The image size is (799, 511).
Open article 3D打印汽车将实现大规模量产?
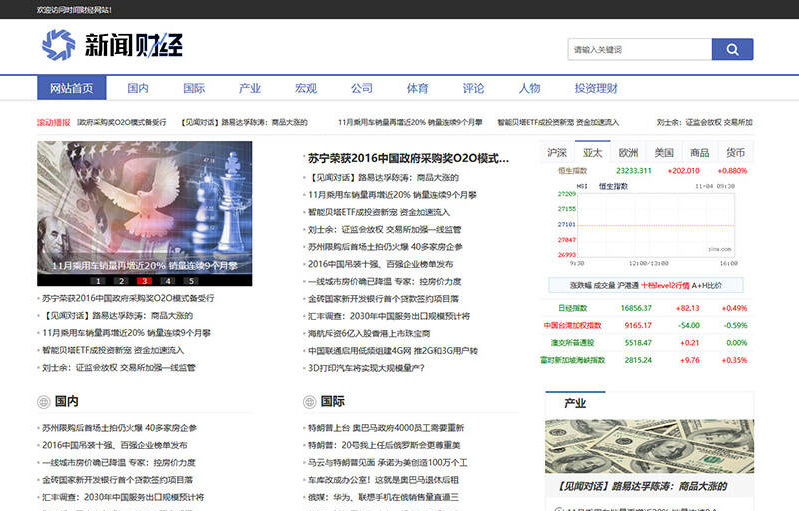pos(366,368)
